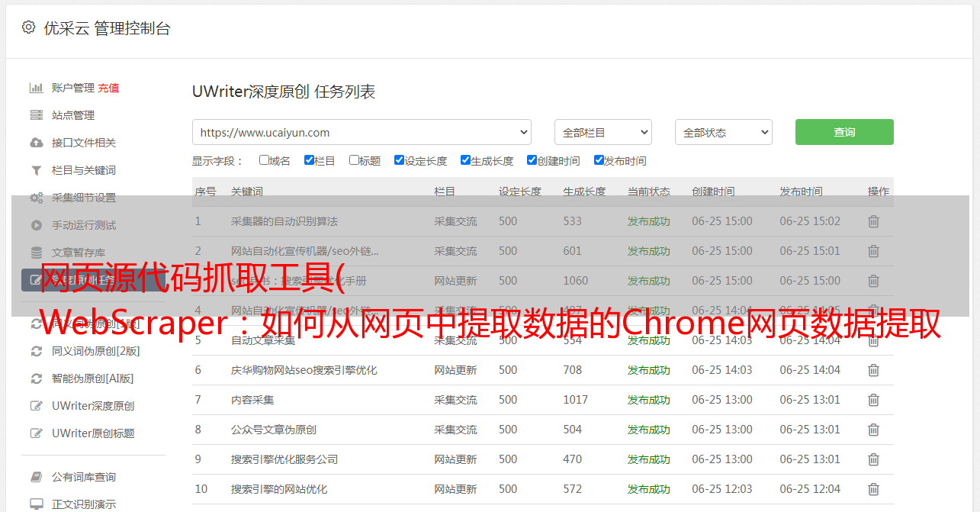Open 站点管理 in sidebar
The image size is (980, 512).
(73, 115)
